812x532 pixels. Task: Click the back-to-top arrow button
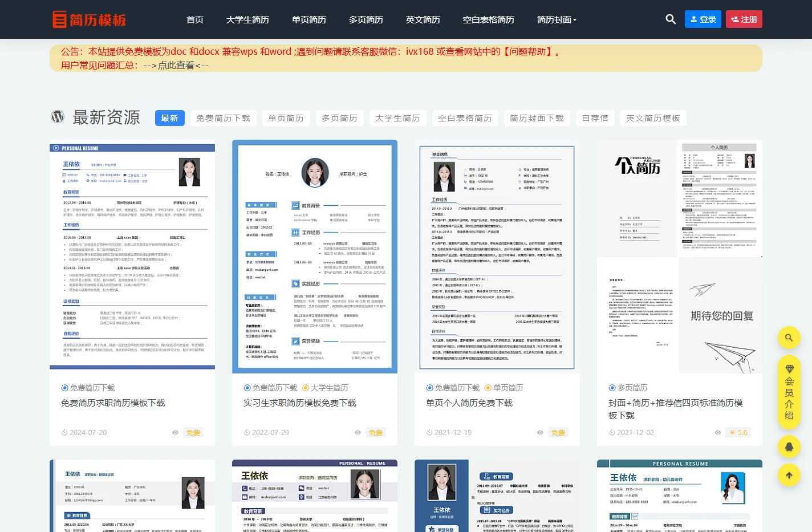pos(789,475)
